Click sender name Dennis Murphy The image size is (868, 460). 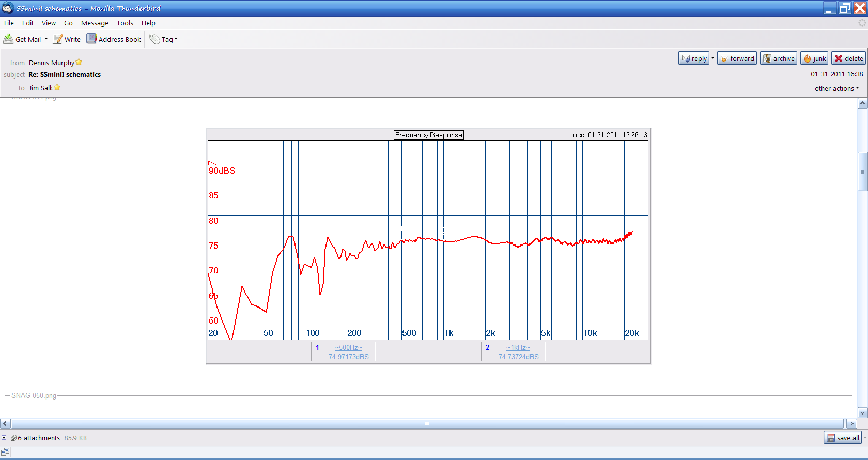click(x=51, y=63)
